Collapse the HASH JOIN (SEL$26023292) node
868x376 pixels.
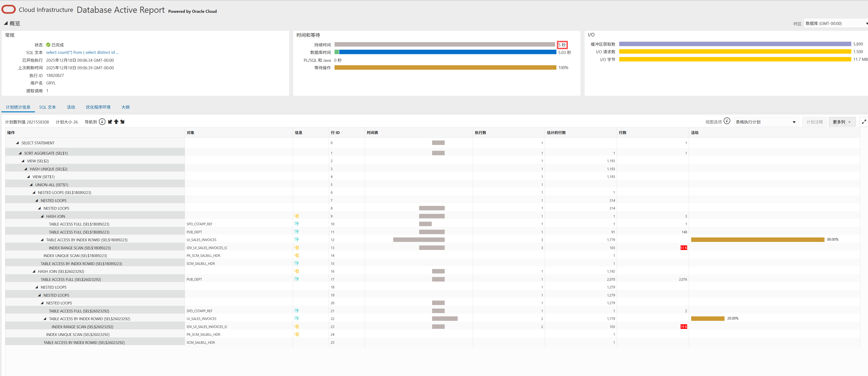pyautogui.click(x=34, y=271)
